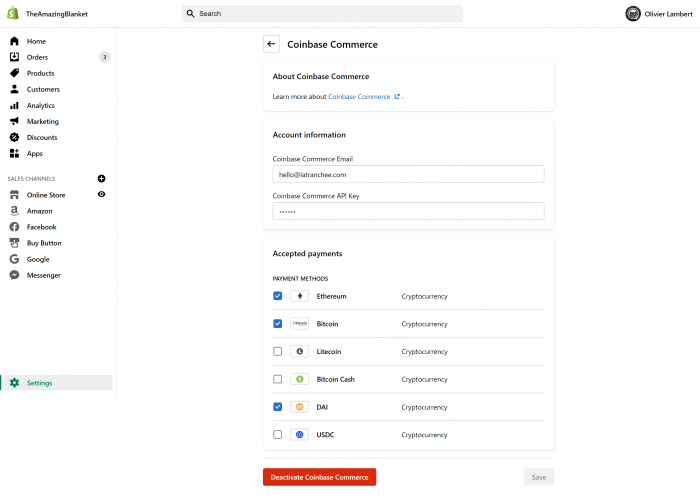Click the Online Store storefront icon
The width and height of the screenshot is (700, 503).
pos(14,195)
